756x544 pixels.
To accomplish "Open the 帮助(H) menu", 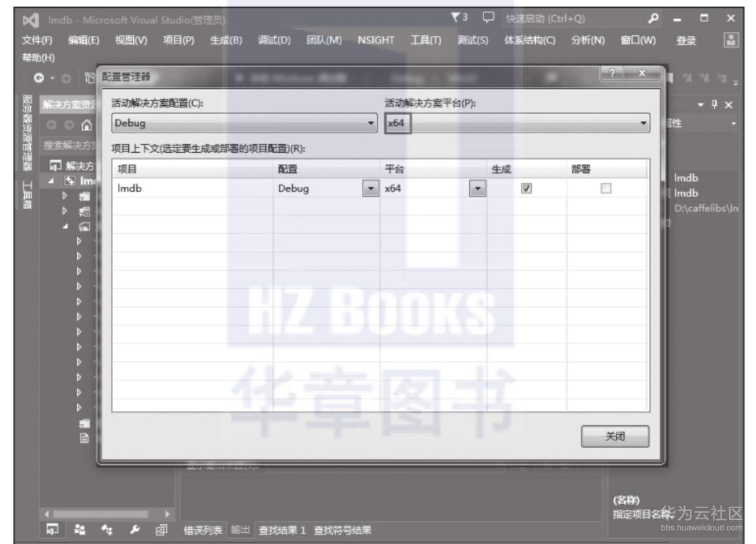I will click(x=38, y=58).
